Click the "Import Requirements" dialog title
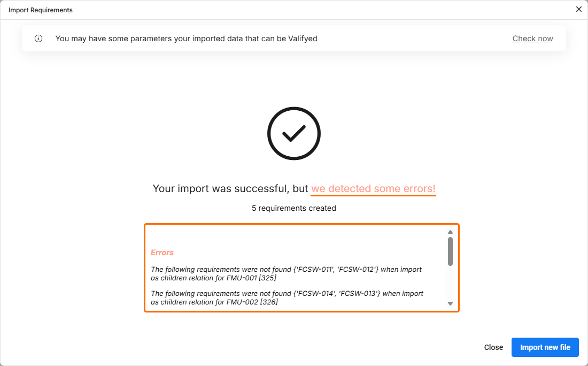The width and height of the screenshot is (588, 366). (x=41, y=10)
